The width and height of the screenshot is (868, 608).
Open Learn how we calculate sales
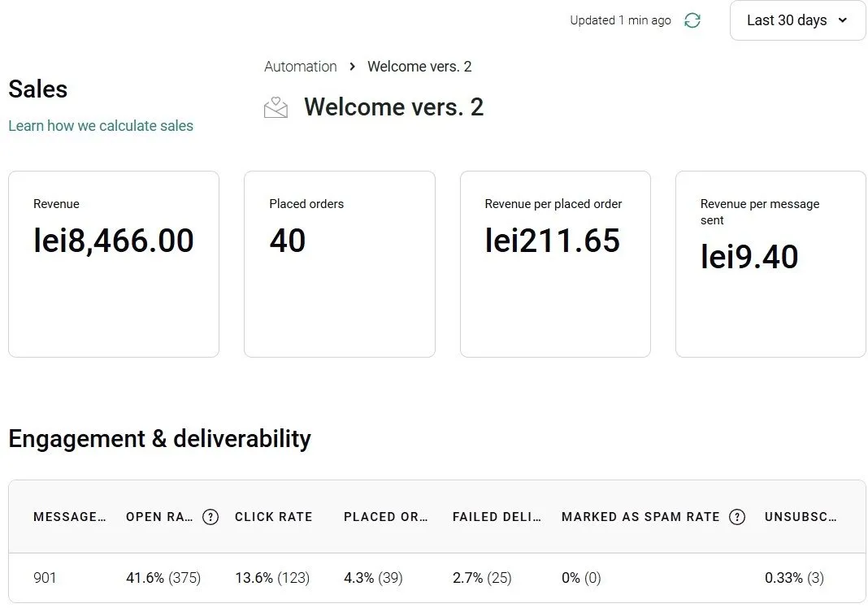click(101, 126)
